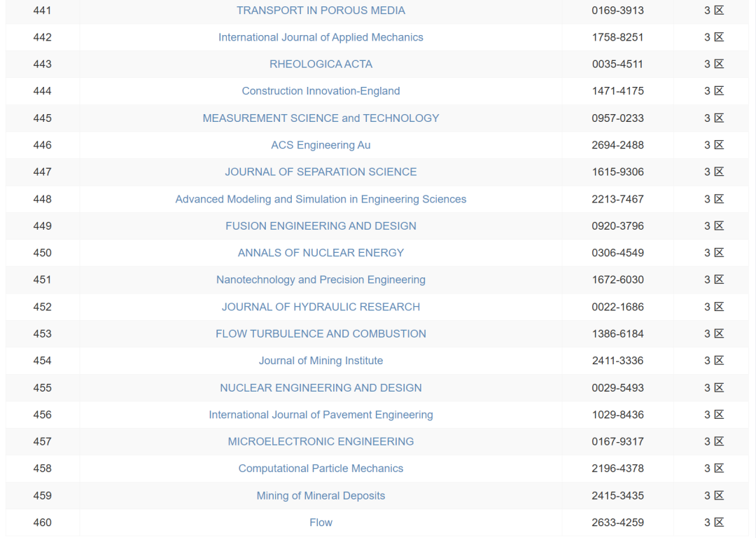This screenshot has width=756, height=538.
Task: Select ISSN 1386-6184 cell
Action: (x=617, y=334)
